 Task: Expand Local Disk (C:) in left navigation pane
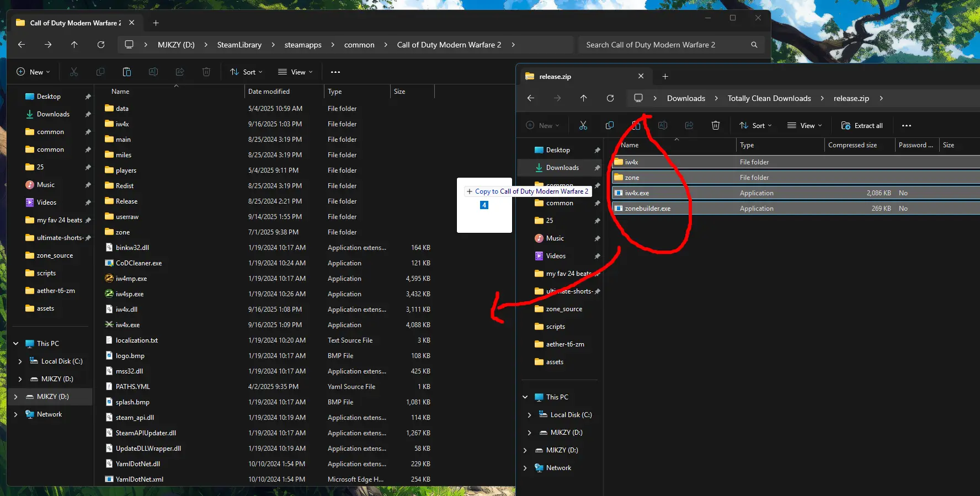pos(20,361)
